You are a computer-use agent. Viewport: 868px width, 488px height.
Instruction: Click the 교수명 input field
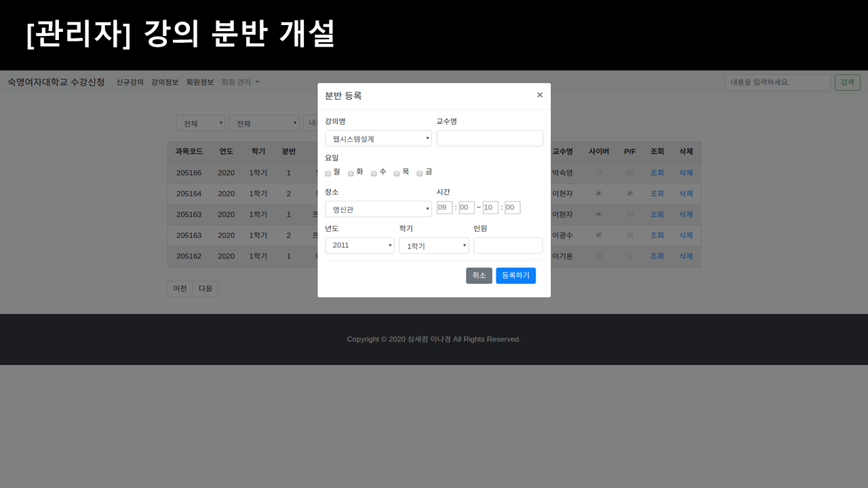coord(490,138)
